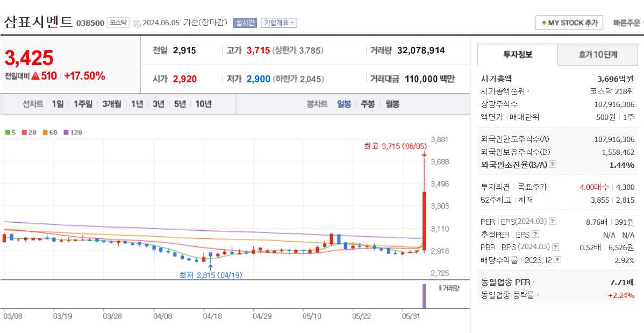
Task: Click the purple 거래량 legend marker
Action: coord(440,288)
